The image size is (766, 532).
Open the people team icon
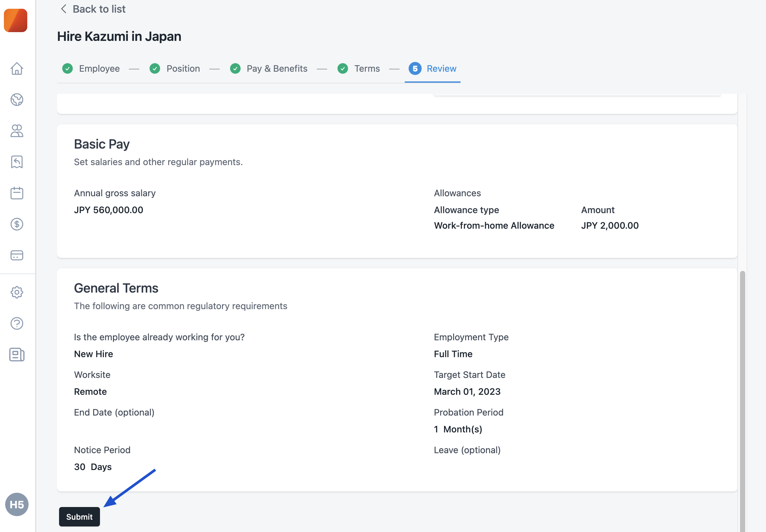pos(17,131)
